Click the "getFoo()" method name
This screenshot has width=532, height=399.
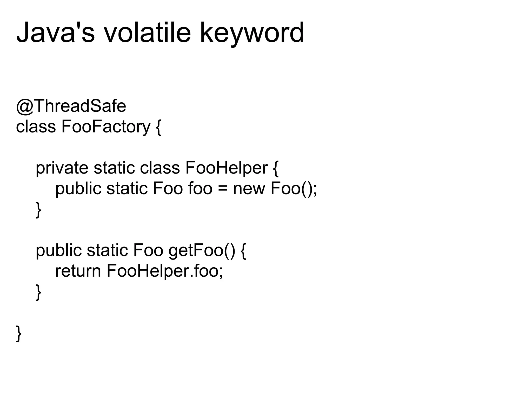[x=202, y=250]
